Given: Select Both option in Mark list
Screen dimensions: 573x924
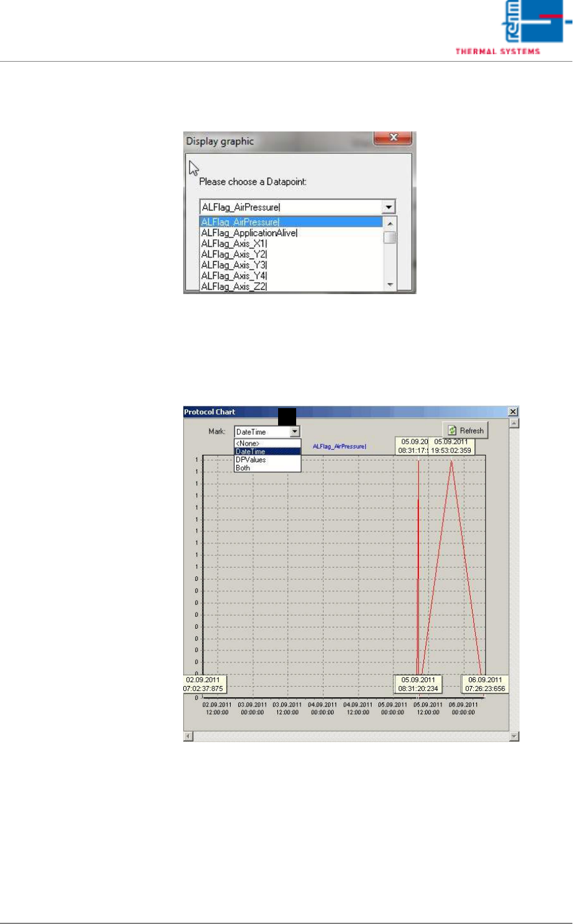Looking at the screenshot, I should tap(267, 467).
